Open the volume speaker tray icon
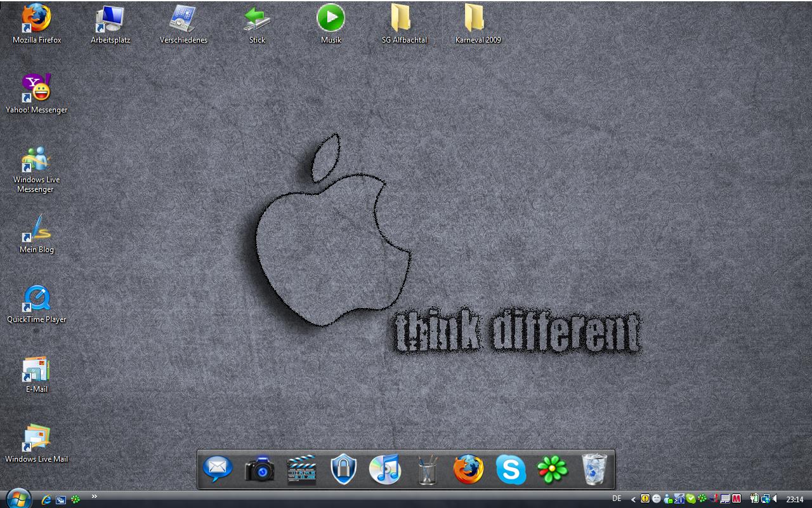812x508 pixels. 775,498
